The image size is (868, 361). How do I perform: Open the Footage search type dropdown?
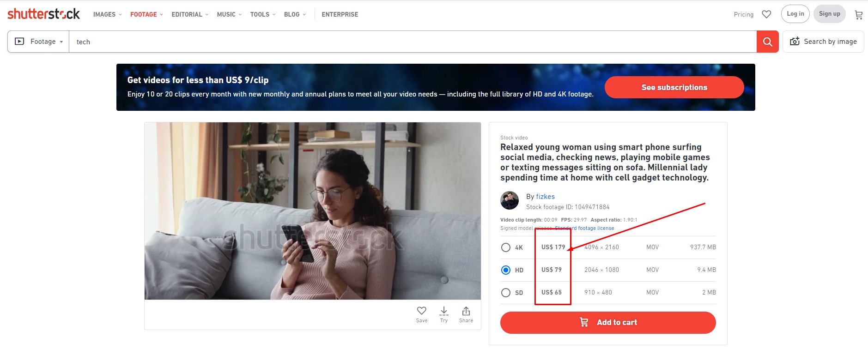point(39,42)
